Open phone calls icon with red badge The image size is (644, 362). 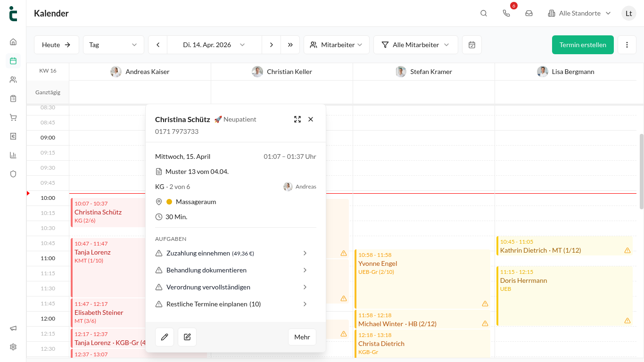pyautogui.click(x=506, y=13)
